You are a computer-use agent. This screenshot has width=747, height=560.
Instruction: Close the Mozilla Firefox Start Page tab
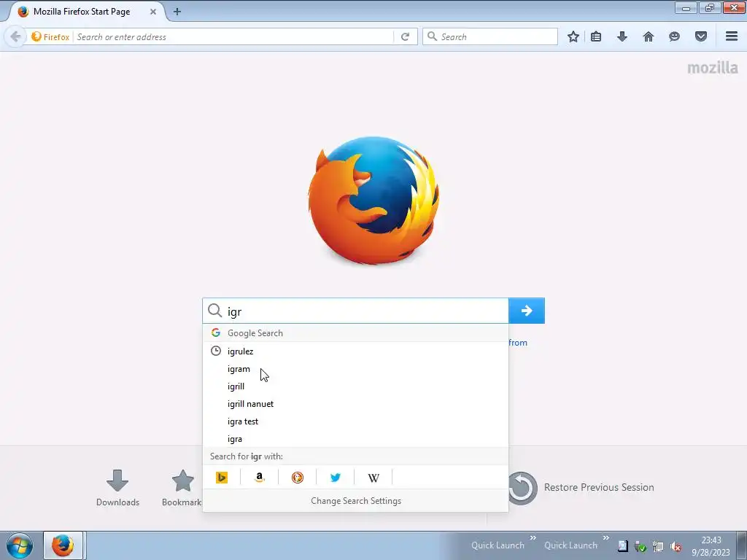[x=153, y=12]
